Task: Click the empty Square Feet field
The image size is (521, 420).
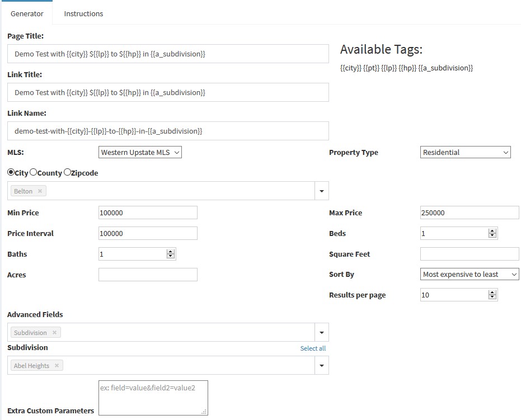Action: pos(470,254)
